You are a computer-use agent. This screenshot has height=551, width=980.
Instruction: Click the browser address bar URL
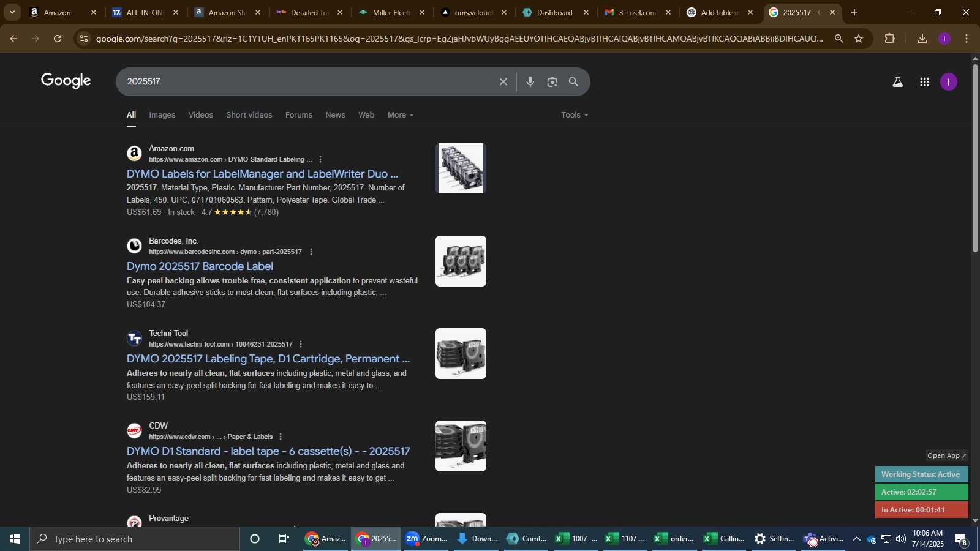click(x=459, y=39)
